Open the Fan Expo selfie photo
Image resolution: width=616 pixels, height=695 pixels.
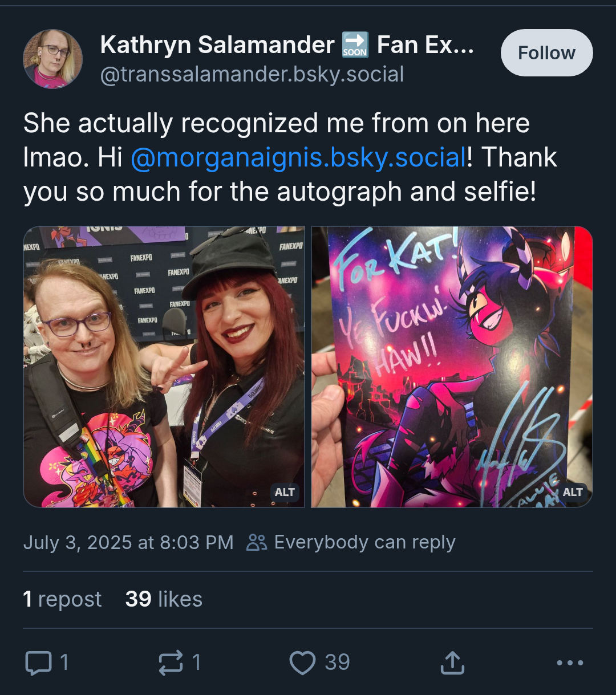pyautogui.click(x=164, y=367)
